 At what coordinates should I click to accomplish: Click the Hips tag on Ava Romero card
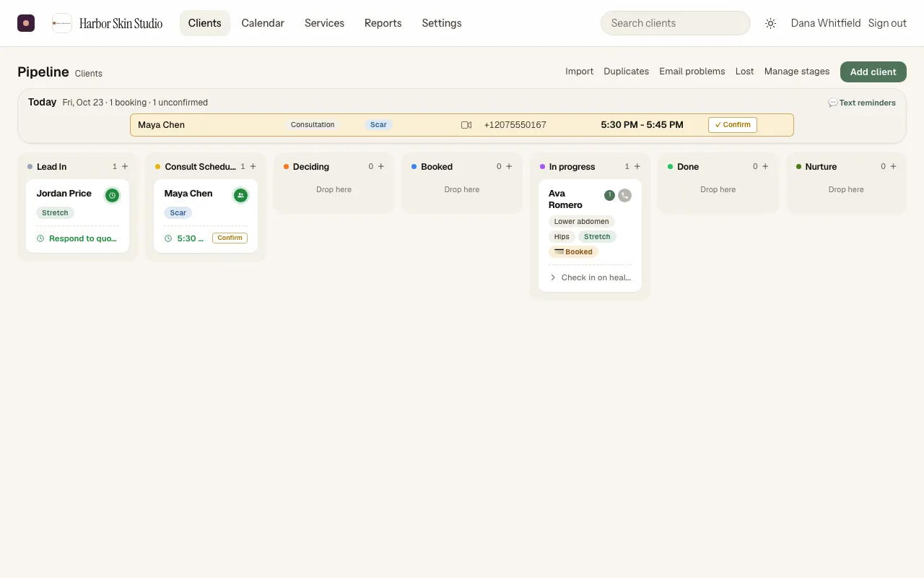562,237
